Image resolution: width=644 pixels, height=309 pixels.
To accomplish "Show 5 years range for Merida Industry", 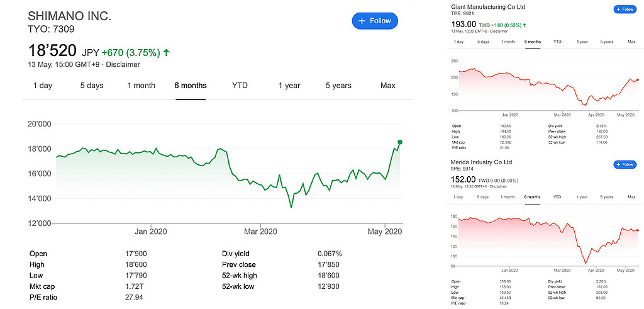I will pyautogui.click(x=606, y=197).
